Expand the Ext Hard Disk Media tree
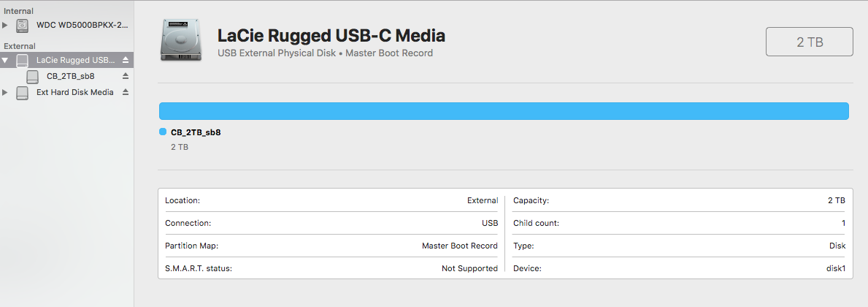The width and height of the screenshot is (868, 307). [6, 93]
